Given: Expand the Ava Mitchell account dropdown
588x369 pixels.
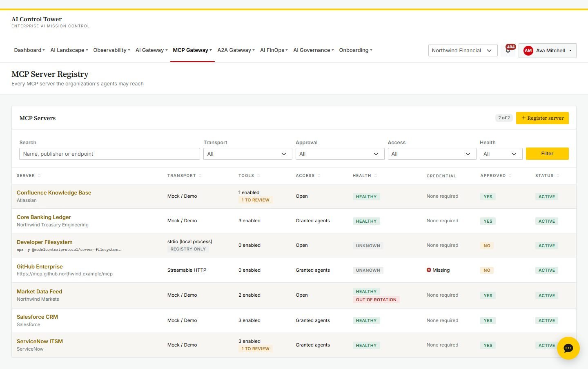Looking at the screenshot, I should coord(547,51).
